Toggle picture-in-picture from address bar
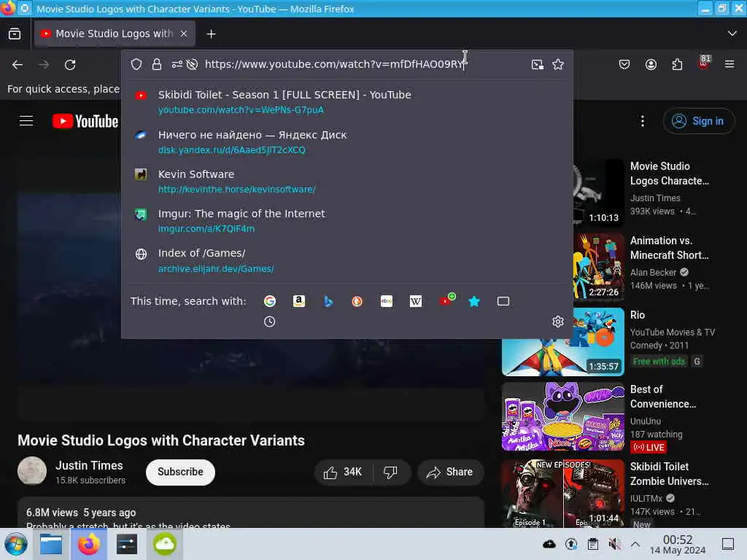This screenshot has height=560, width=747. (538, 64)
